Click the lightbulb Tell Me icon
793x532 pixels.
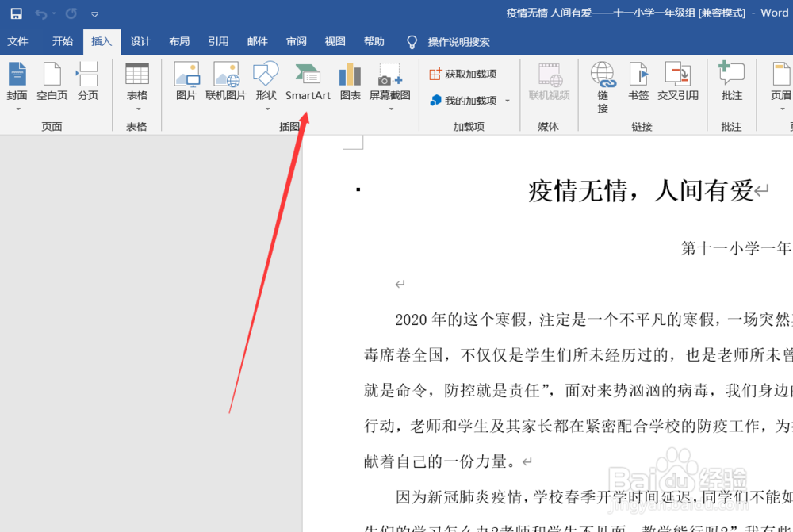412,42
